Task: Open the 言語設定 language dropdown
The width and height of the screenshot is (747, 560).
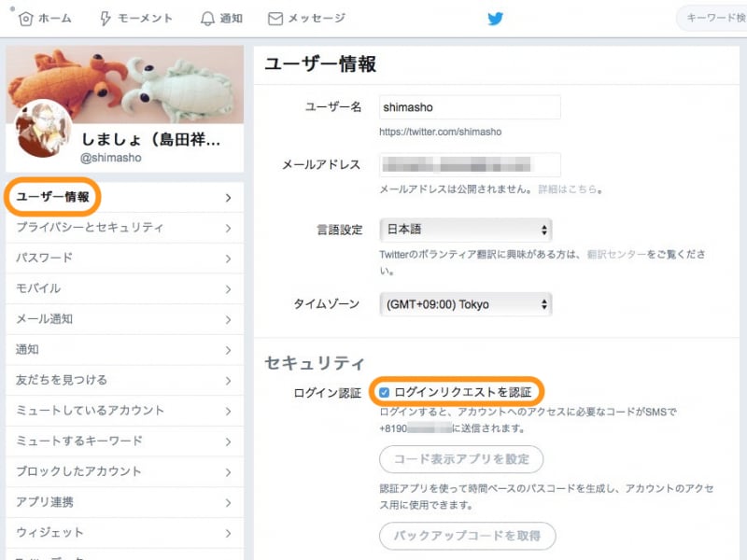Action: point(469,230)
